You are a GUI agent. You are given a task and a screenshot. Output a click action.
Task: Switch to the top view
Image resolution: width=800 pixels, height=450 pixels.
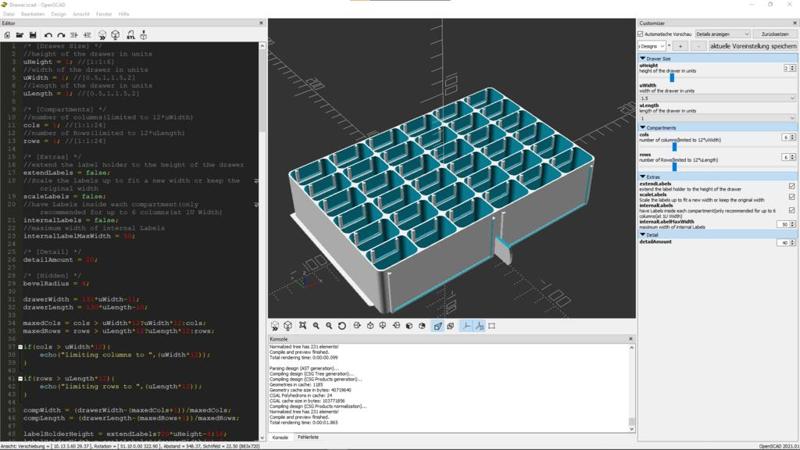tap(370, 326)
